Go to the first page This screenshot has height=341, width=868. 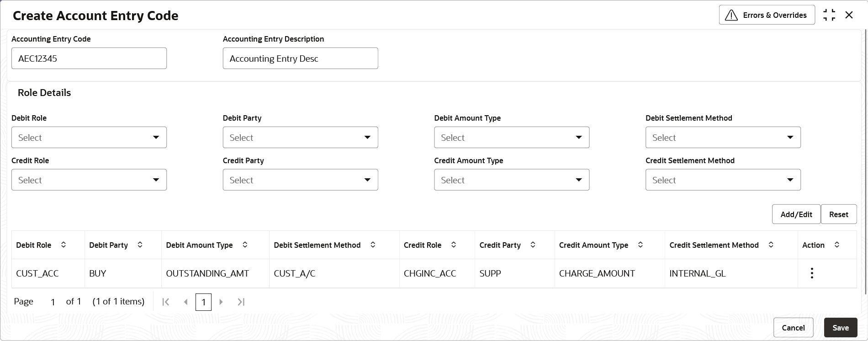click(x=166, y=302)
